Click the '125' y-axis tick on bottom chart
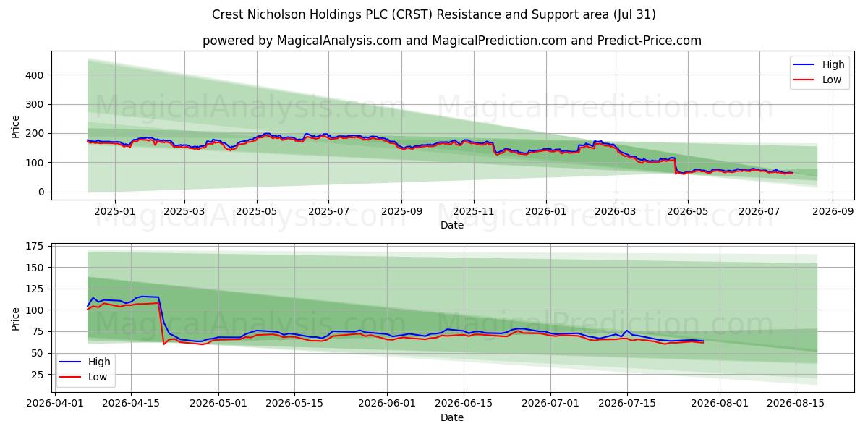 coord(36,289)
